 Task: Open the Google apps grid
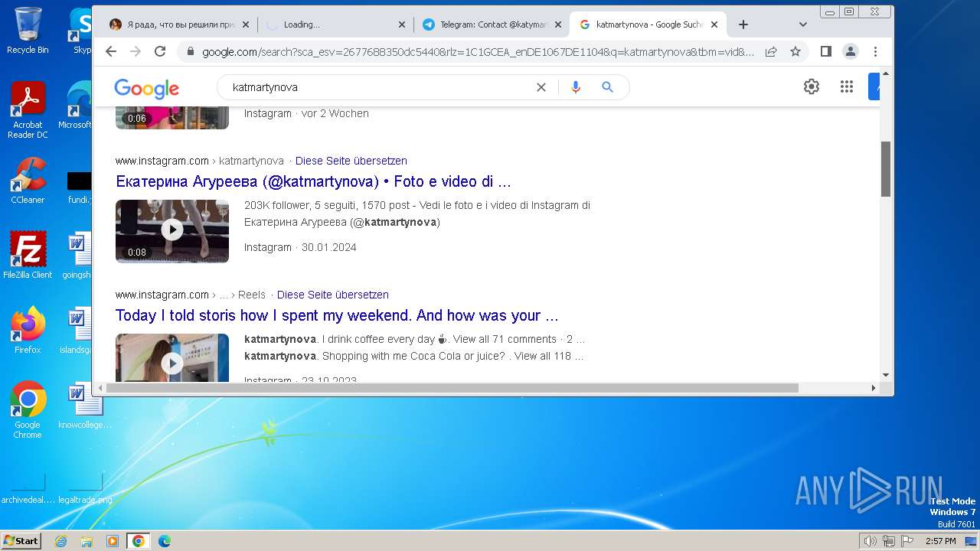coord(846,86)
